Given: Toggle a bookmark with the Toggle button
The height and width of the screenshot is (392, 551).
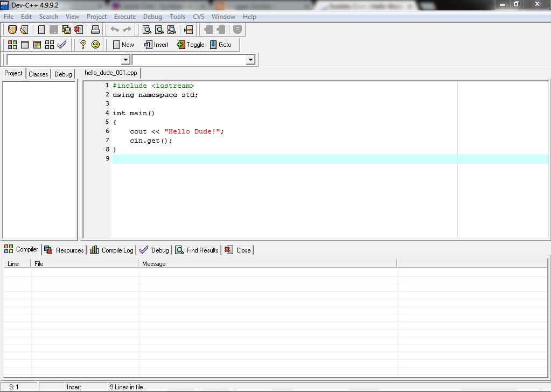Looking at the screenshot, I should (191, 45).
